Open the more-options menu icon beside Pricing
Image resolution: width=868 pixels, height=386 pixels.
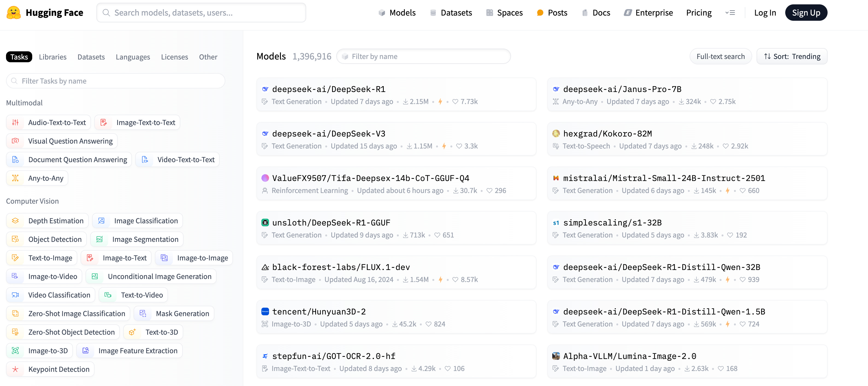tap(730, 13)
